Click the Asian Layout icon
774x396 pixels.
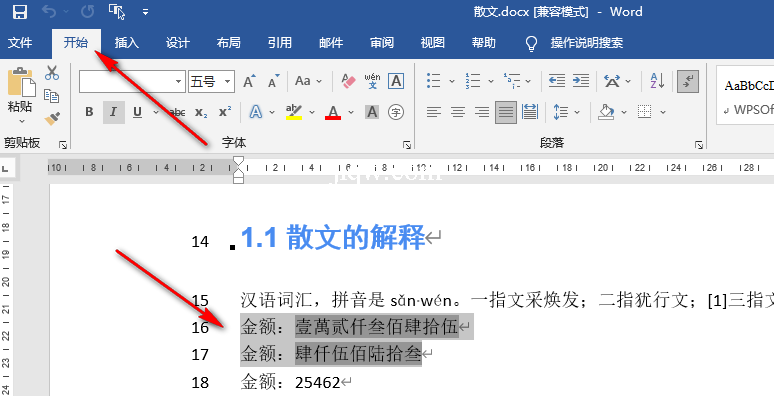[x=612, y=80]
